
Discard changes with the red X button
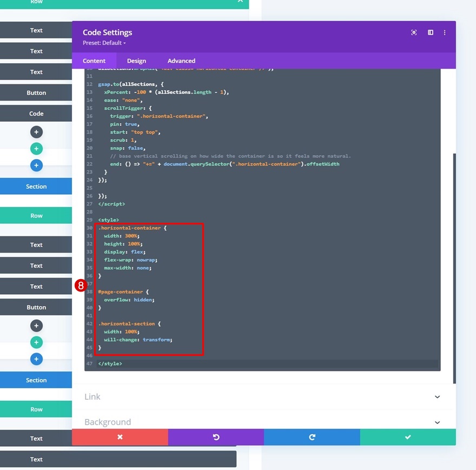(120, 437)
